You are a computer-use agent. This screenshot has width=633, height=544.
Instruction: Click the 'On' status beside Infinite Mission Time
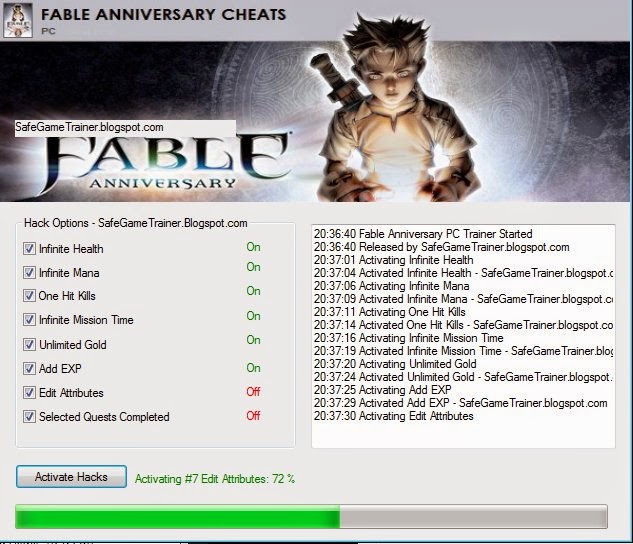click(x=254, y=316)
